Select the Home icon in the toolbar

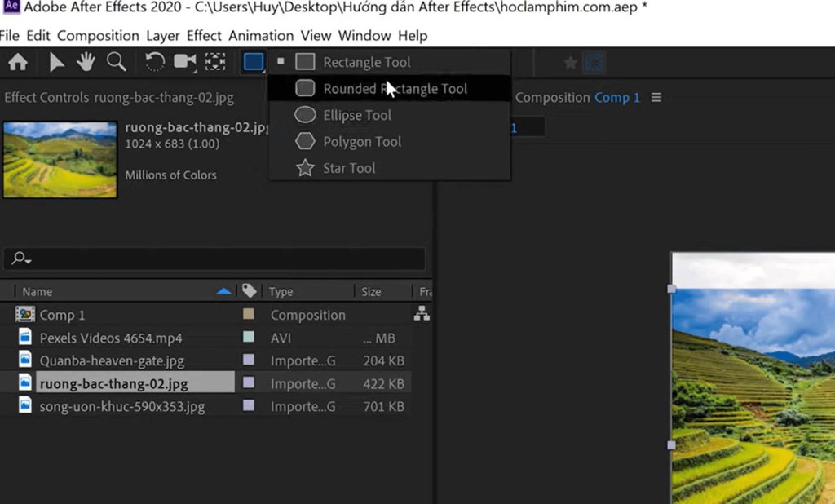pyautogui.click(x=18, y=61)
